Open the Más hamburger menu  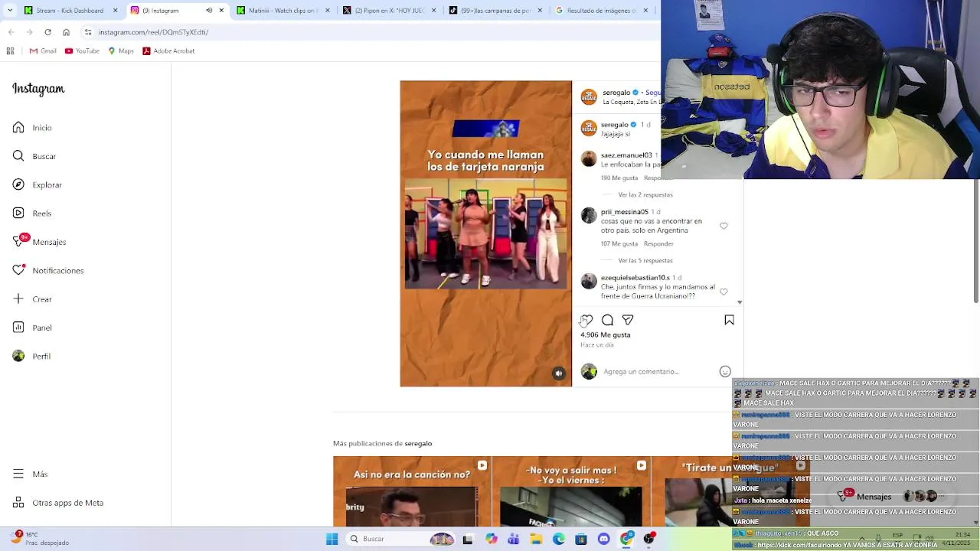point(18,474)
